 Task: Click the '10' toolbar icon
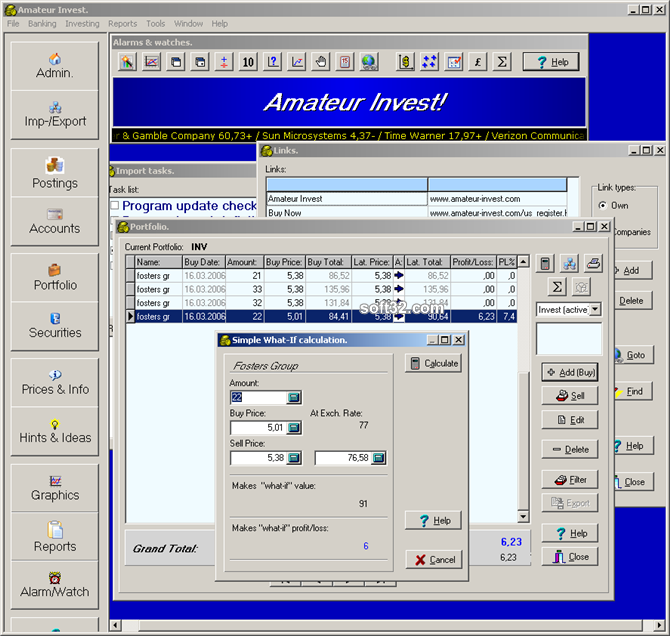[248, 62]
